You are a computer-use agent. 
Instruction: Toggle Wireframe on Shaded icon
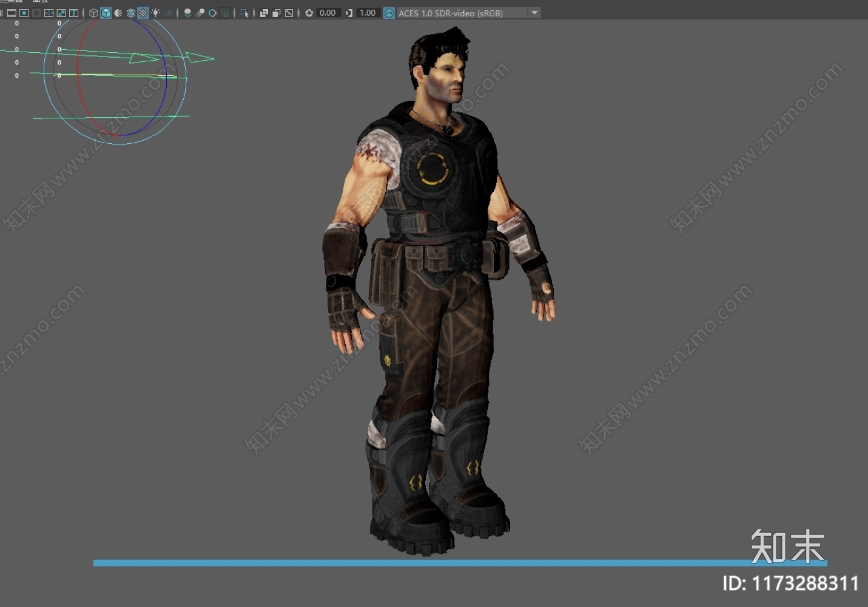[131, 13]
